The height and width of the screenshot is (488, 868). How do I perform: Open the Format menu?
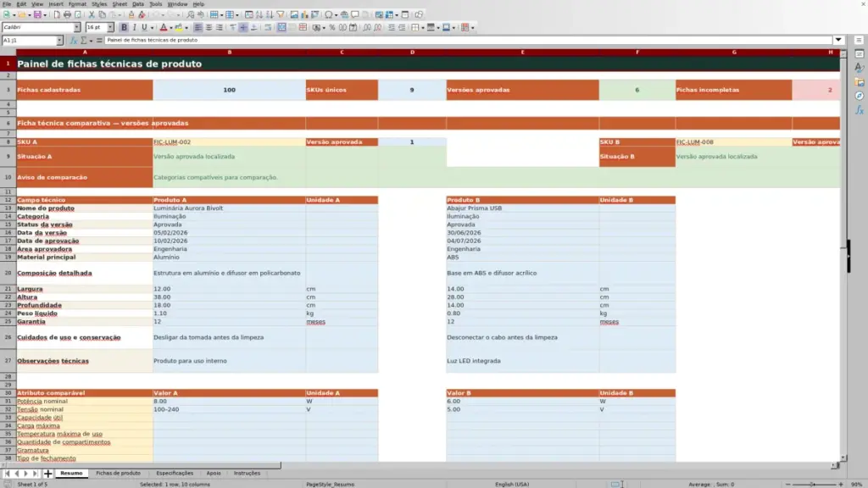point(77,4)
